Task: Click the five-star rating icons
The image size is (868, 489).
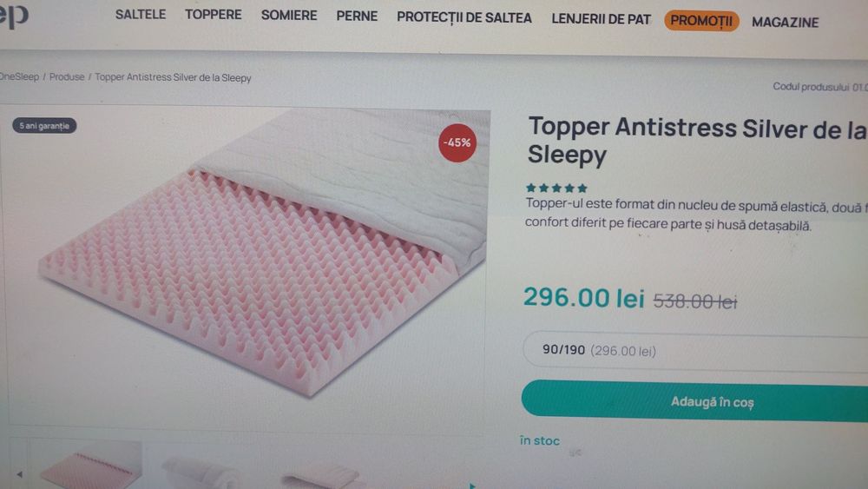Action: [x=556, y=188]
